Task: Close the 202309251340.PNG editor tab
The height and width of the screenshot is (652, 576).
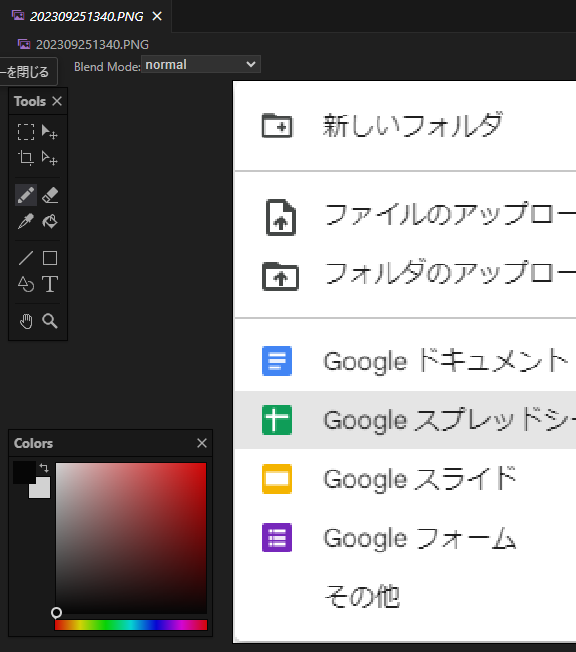Action: pos(157,16)
